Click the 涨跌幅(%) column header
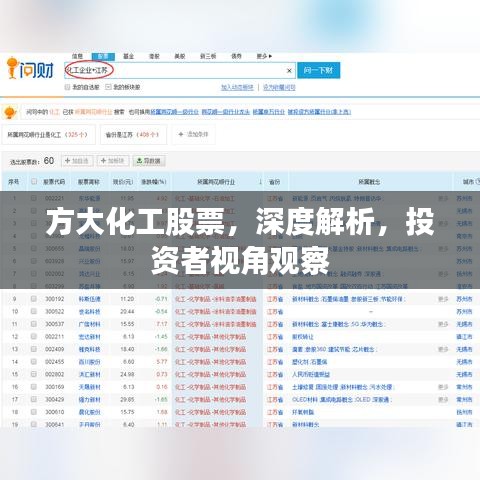Image resolution: width=480 pixels, height=480 pixels. pos(154,182)
